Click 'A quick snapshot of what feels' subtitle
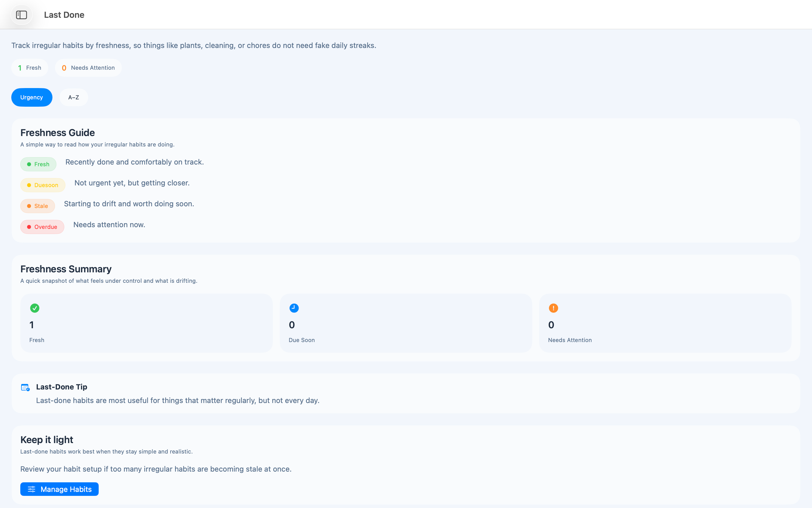 click(x=109, y=281)
